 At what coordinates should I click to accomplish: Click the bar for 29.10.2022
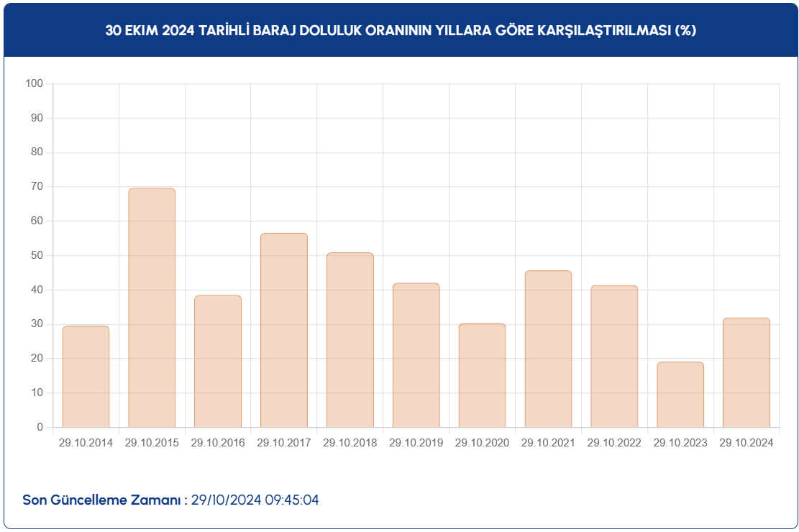(x=614, y=357)
